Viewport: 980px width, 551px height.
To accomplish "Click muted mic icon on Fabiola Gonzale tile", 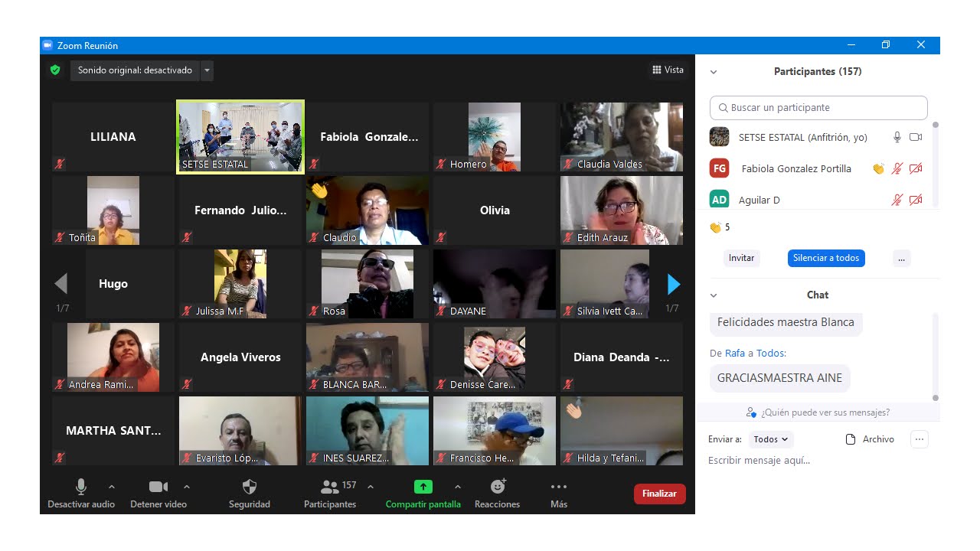I will (314, 164).
